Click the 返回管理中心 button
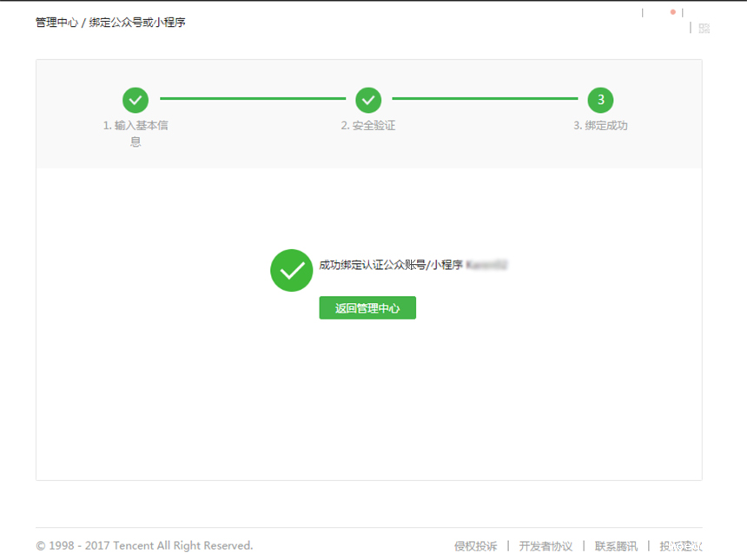Viewport: 747px width, 560px height. tap(367, 308)
